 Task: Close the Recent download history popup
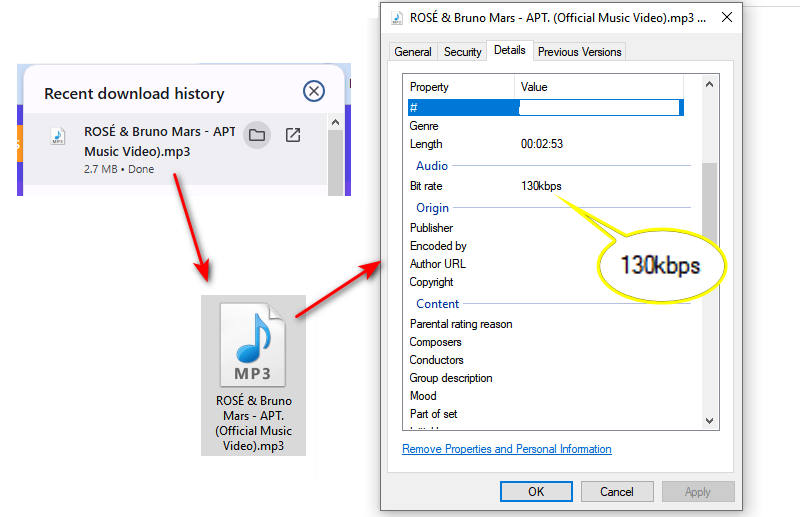coord(314,92)
